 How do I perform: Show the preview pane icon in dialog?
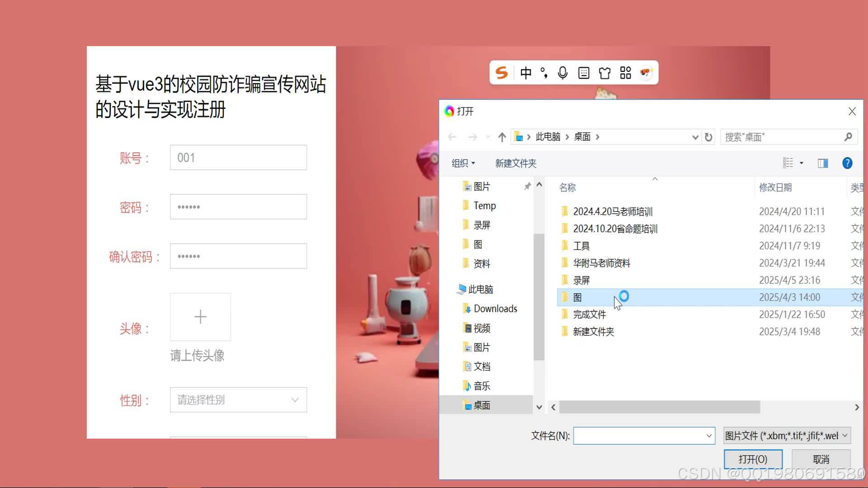[x=823, y=163]
